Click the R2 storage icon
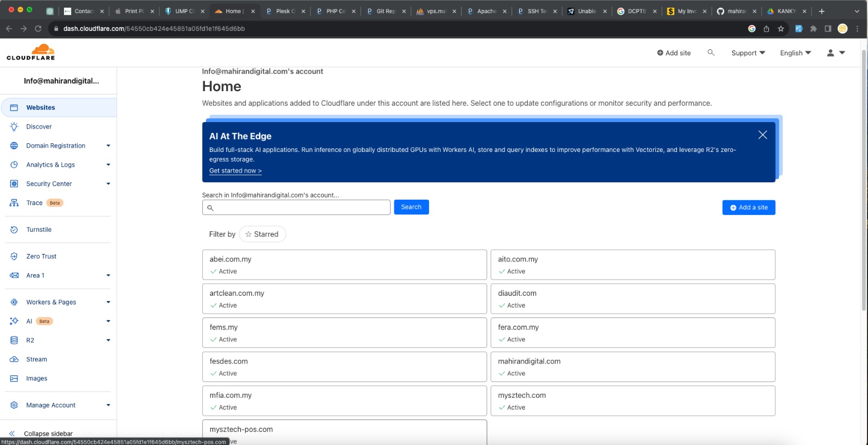Screen dimensions: 868x445 coord(14,340)
